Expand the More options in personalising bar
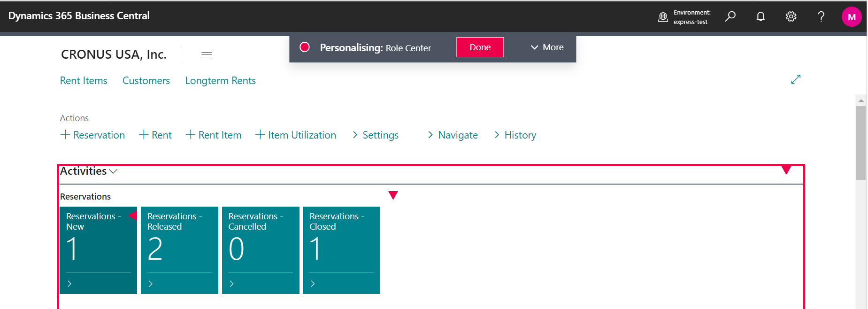 547,47
